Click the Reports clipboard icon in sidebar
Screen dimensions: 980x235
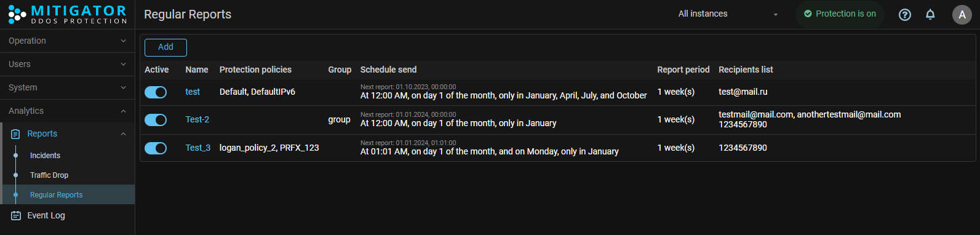15,134
